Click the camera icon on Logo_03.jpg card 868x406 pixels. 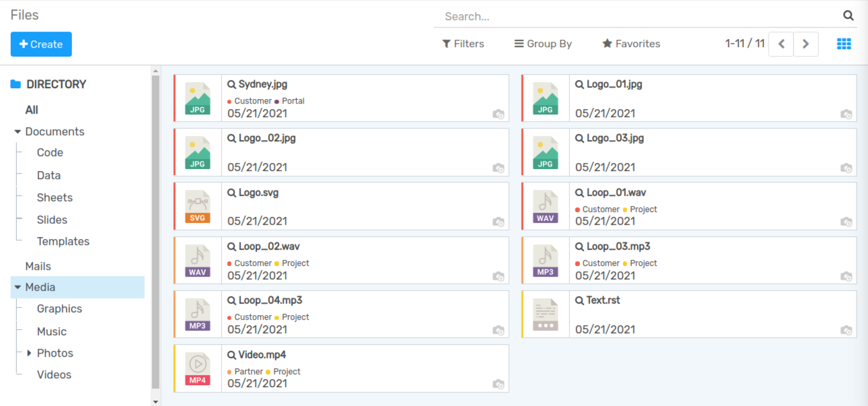tap(846, 168)
